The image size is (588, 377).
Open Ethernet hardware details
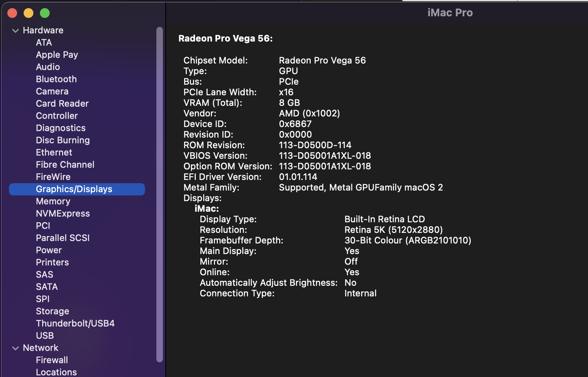click(54, 152)
